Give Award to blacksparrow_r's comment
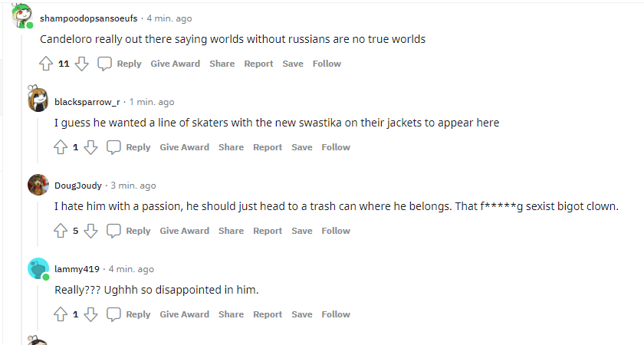 tap(184, 147)
